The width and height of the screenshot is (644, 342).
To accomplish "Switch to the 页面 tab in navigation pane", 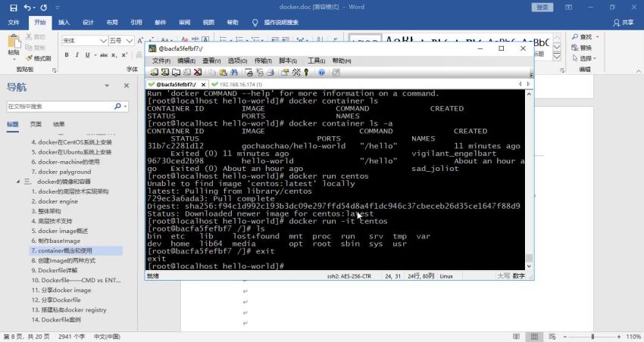I will click(36, 124).
